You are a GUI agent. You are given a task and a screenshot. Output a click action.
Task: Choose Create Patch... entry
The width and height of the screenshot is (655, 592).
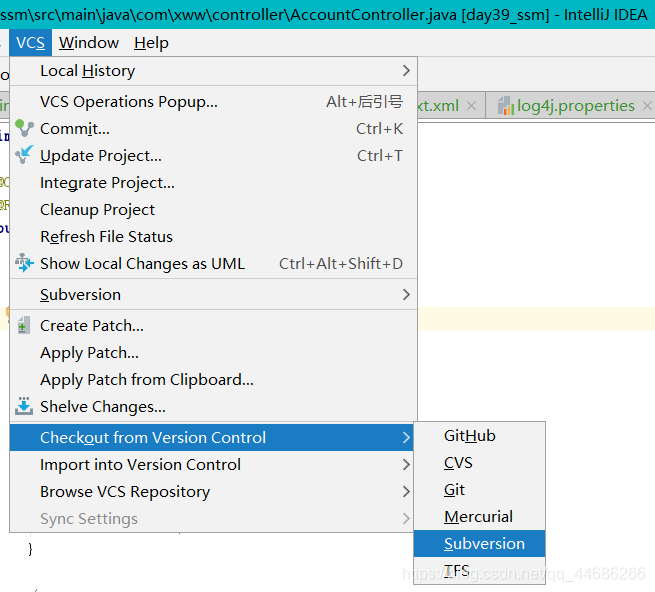[213, 325]
